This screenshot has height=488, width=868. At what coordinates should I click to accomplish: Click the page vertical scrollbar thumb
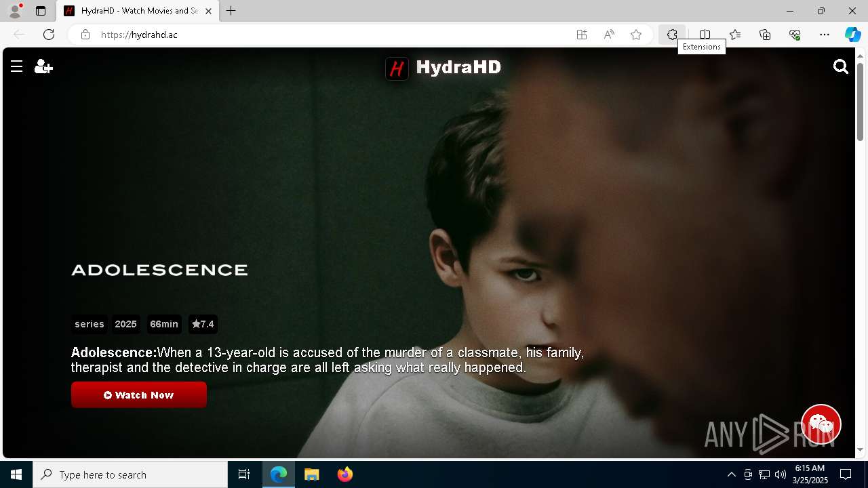tap(860, 102)
